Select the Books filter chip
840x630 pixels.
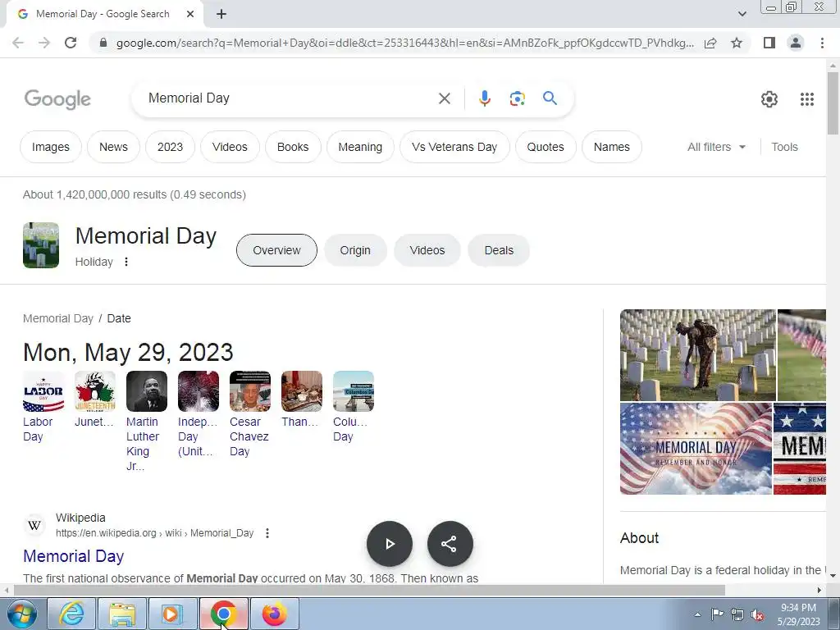coord(293,147)
